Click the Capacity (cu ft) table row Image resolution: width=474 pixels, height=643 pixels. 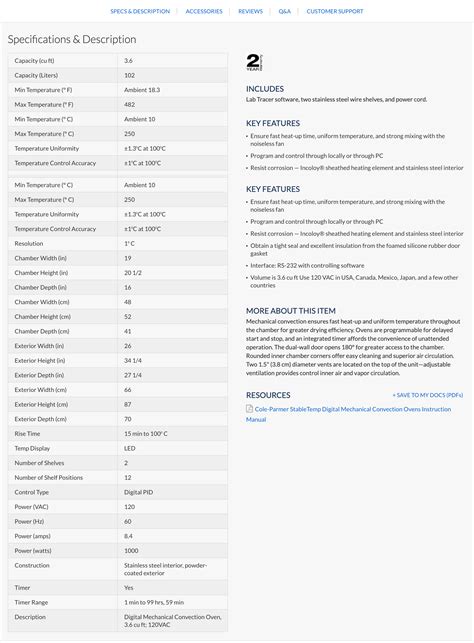[118, 61]
